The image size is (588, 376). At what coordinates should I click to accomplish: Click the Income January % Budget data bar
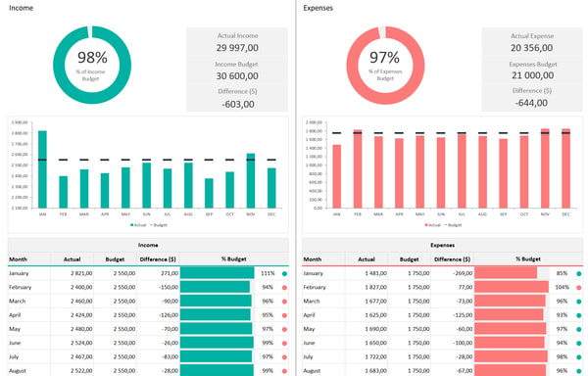click(x=218, y=273)
